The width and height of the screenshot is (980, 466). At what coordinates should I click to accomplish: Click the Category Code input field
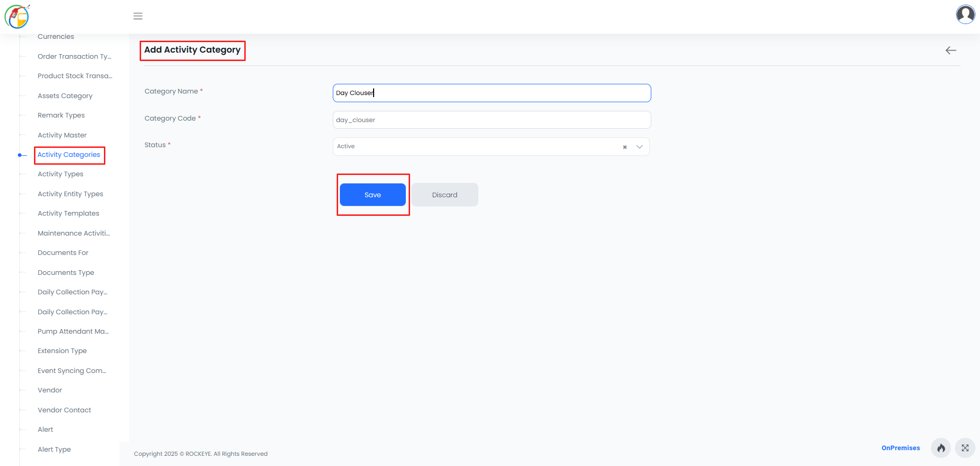(x=492, y=120)
